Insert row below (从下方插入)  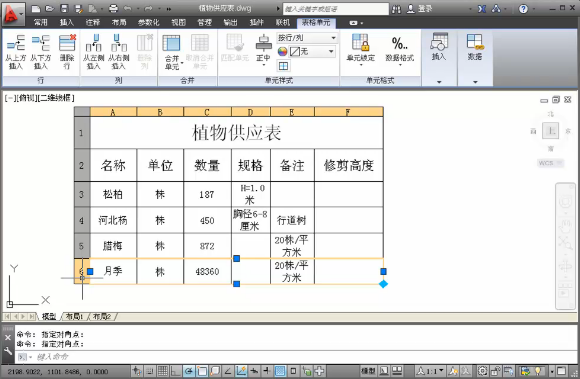click(41, 52)
